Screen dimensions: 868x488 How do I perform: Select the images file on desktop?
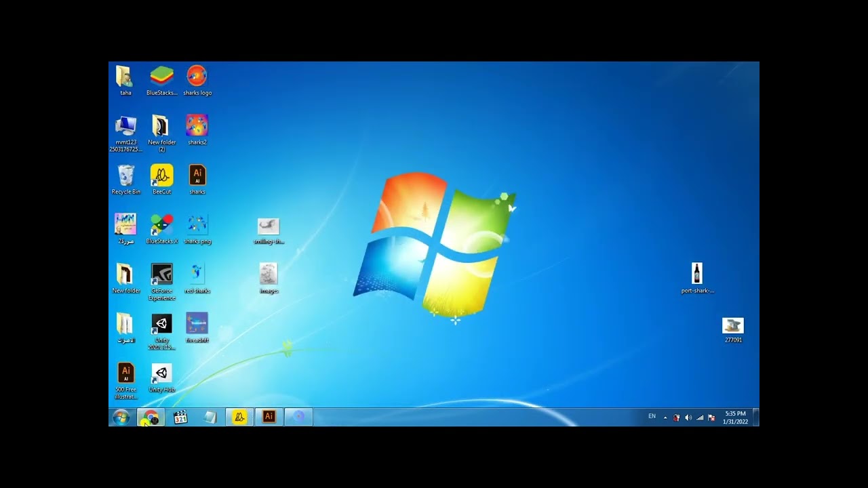click(x=269, y=278)
